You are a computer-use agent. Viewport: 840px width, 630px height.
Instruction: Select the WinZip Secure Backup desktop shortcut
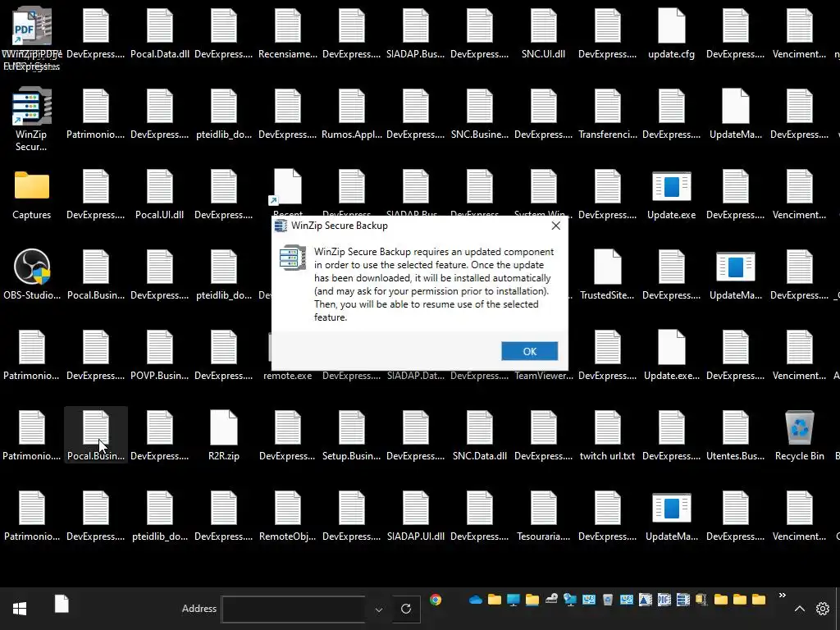(x=31, y=120)
